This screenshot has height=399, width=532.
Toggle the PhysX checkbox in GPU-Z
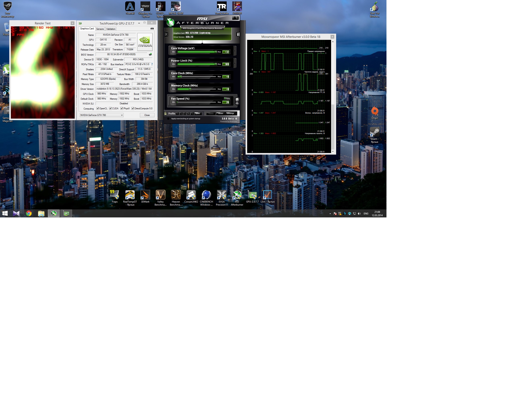coord(122,109)
